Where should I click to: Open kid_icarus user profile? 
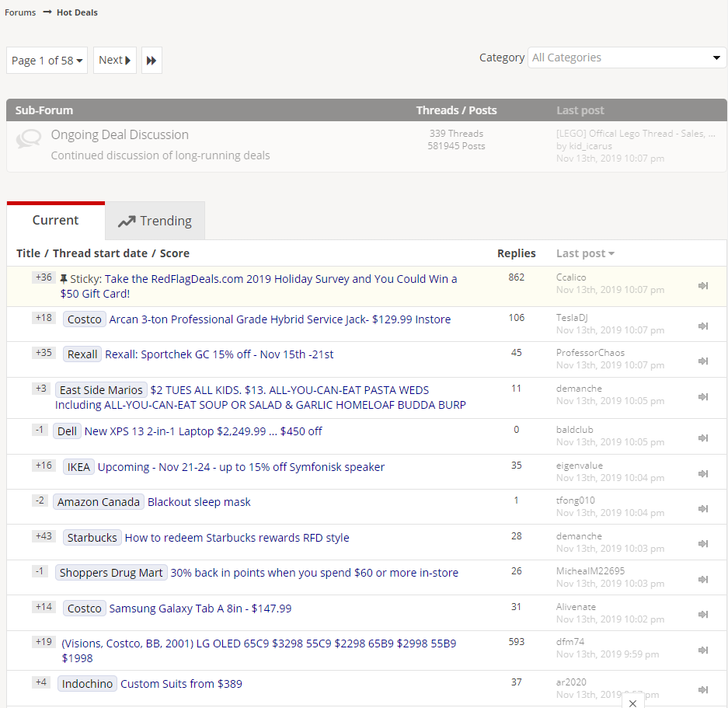coord(590,146)
